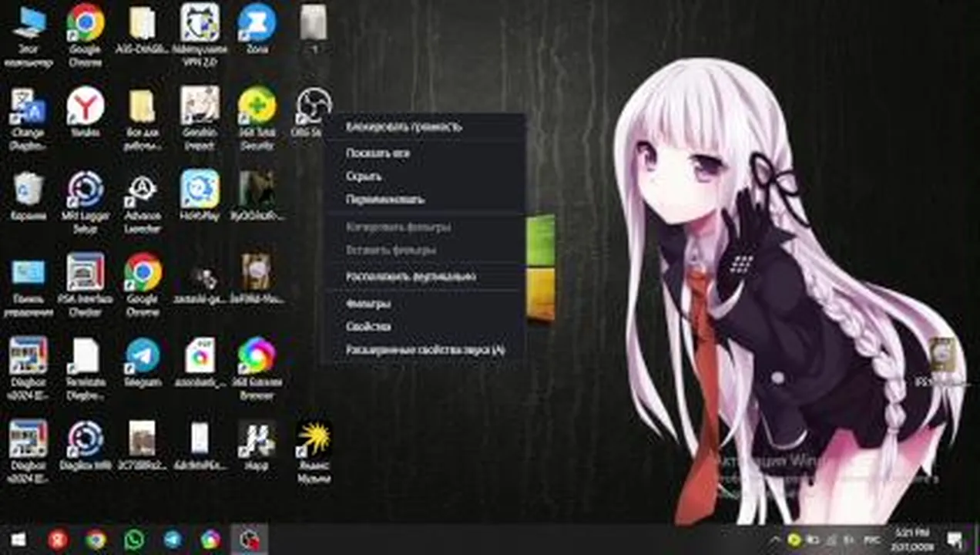
Task: Show hidden system tray icons
Action: point(775,539)
